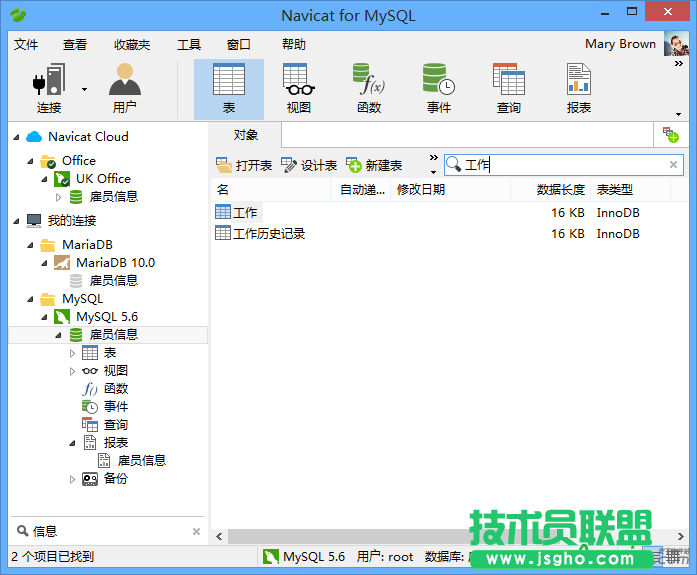Select MySQL 5.6 connection in tree
Viewport: 697px width, 575px height.
(x=96, y=316)
